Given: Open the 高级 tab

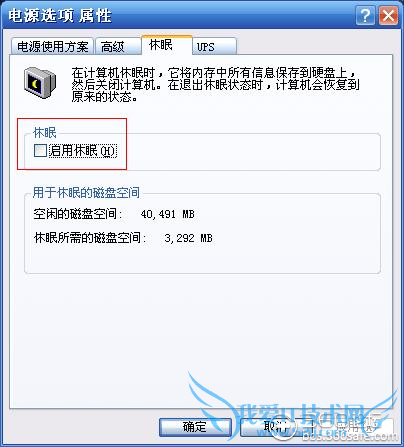Looking at the screenshot, I should pos(118,46).
